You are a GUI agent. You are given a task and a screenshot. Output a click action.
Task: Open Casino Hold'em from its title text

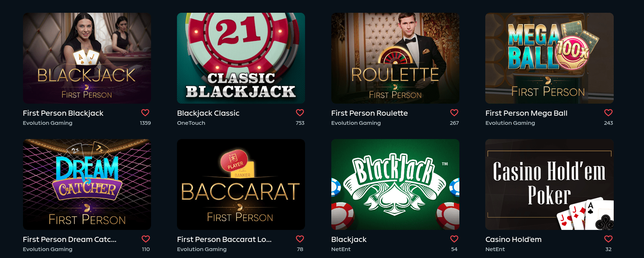[514, 239]
